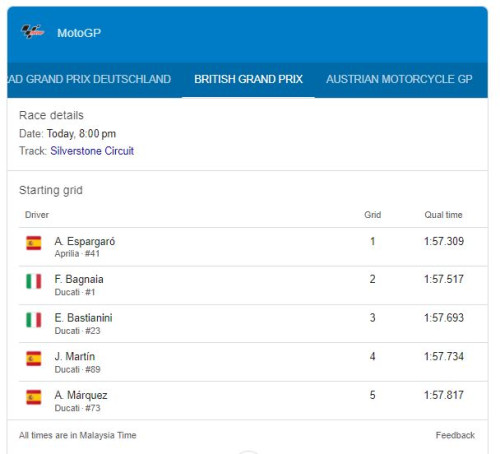Image resolution: width=500 pixels, height=454 pixels.
Task: Open the Silverstone Circuit link
Action: (92, 151)
